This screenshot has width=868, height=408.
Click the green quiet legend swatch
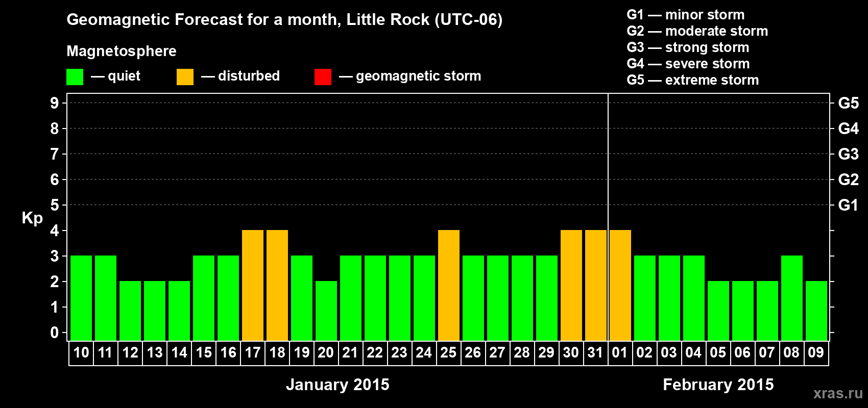coord(75,77)
